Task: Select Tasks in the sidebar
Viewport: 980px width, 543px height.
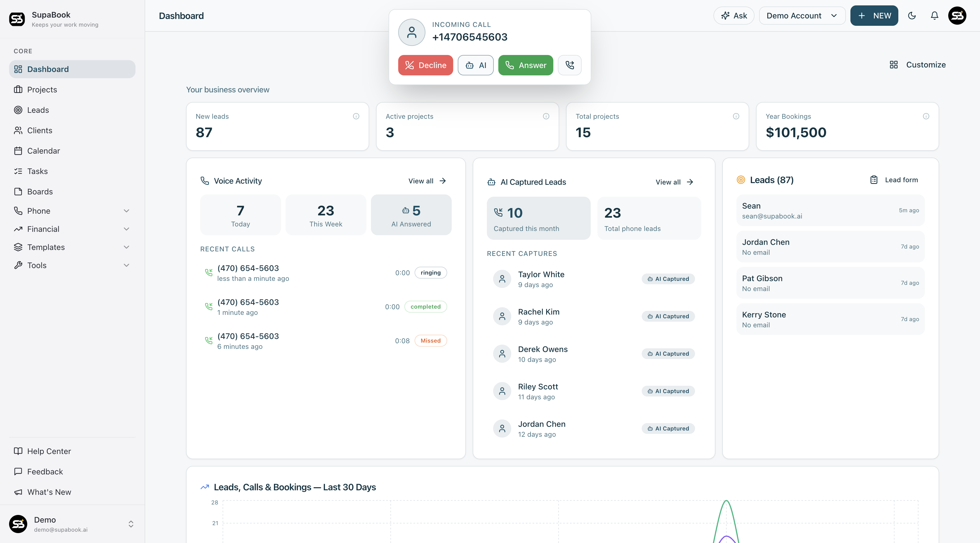Action: pos(72,171)
